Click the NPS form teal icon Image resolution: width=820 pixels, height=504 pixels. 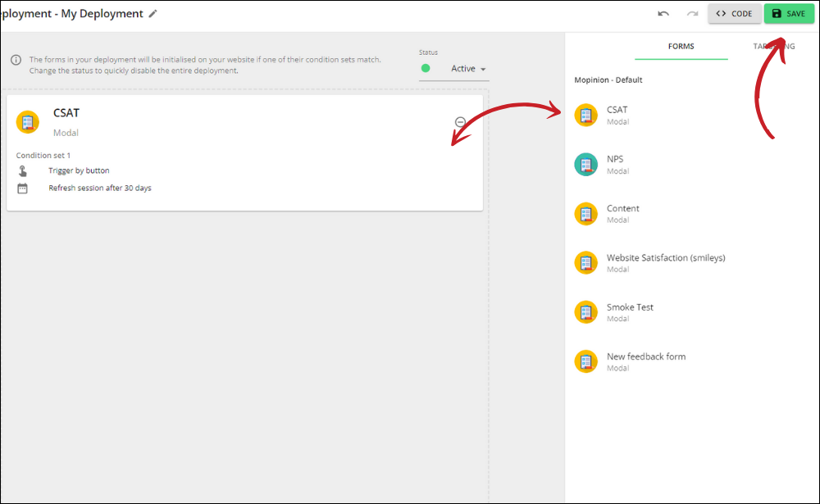(585, 164)
